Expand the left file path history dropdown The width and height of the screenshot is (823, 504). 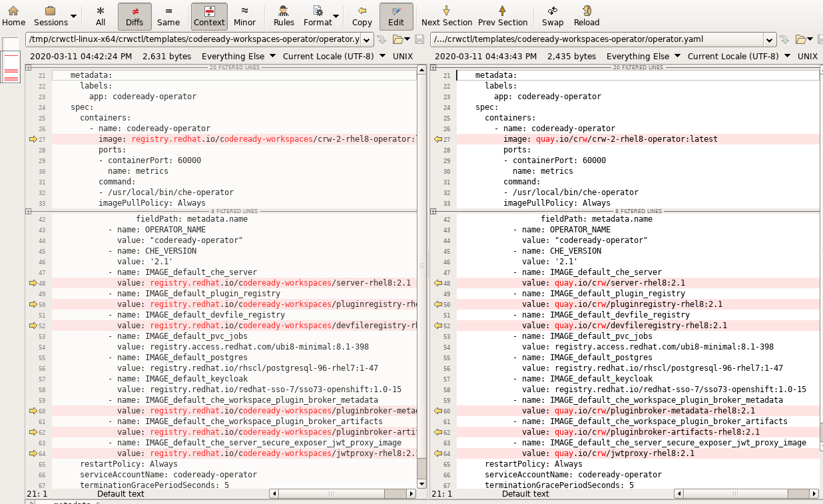(x=368, y=39)
